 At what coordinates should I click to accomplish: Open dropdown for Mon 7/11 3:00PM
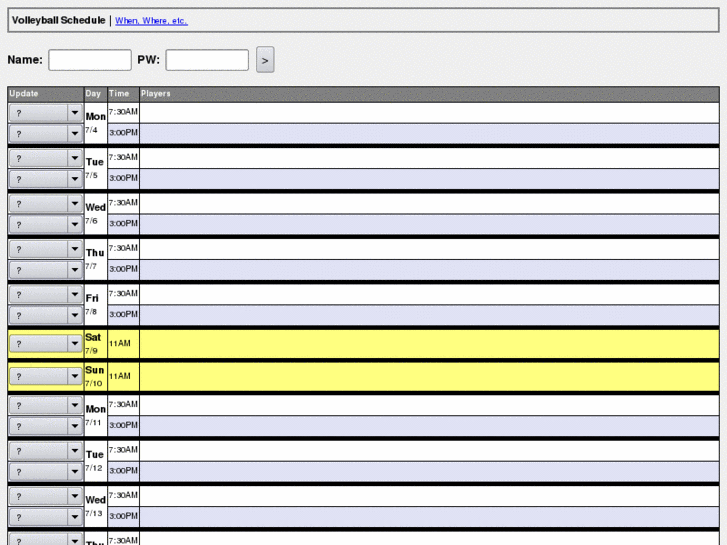(45, 426)
